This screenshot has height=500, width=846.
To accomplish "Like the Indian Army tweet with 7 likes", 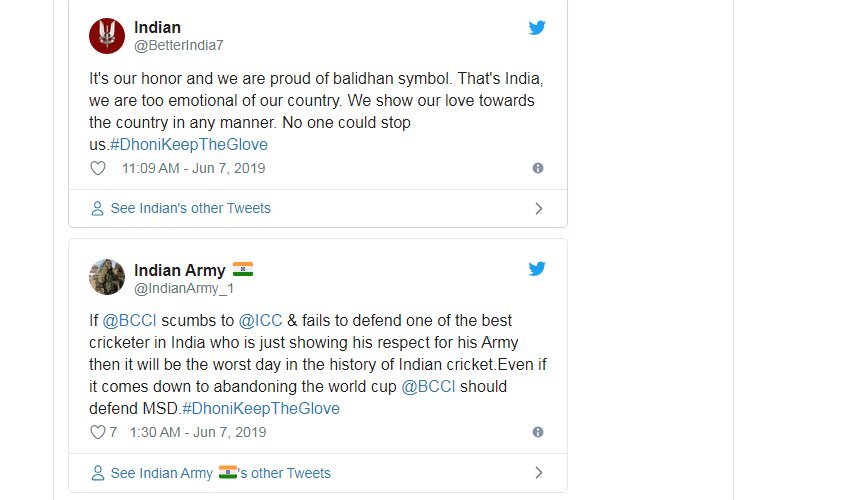I will point(98,433).
